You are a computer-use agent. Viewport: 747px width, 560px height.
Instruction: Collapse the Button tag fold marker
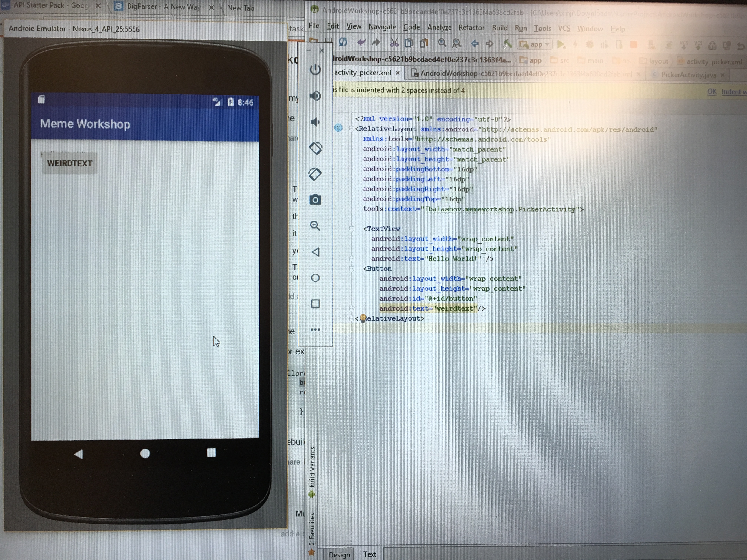coord(352,269)
